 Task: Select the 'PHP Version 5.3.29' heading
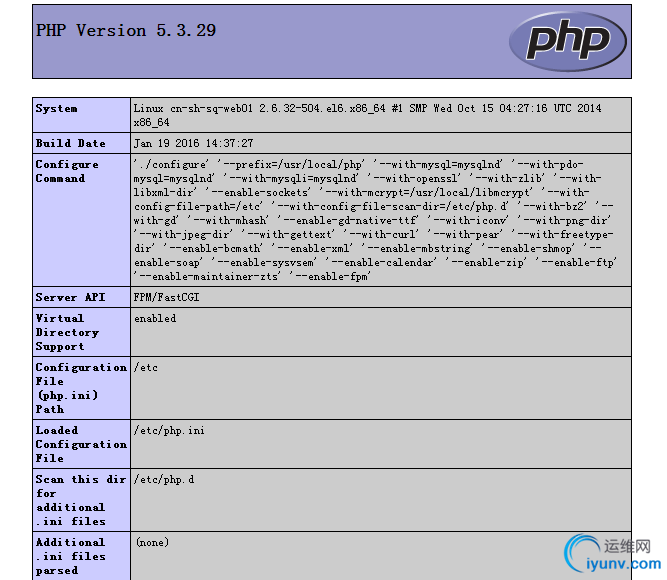tap(126, 30)
